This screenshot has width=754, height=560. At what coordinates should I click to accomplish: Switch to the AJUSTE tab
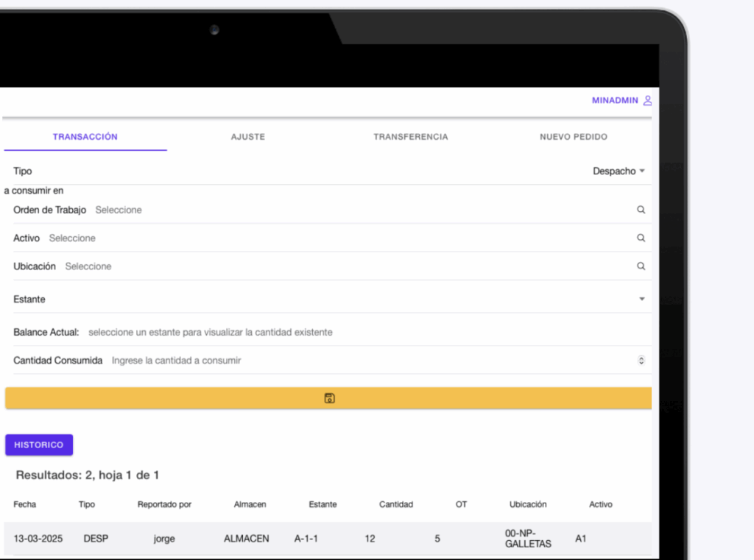(248, 137)
